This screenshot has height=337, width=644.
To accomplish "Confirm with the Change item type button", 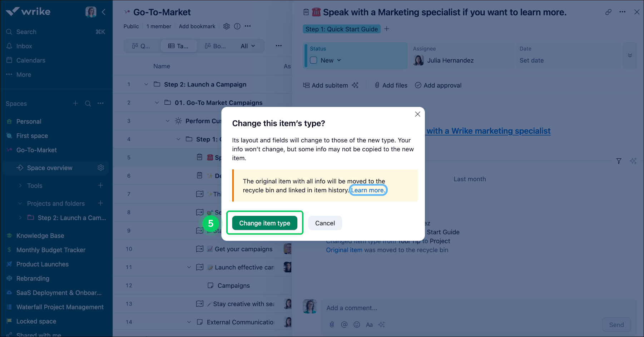I will click(264, 223).
